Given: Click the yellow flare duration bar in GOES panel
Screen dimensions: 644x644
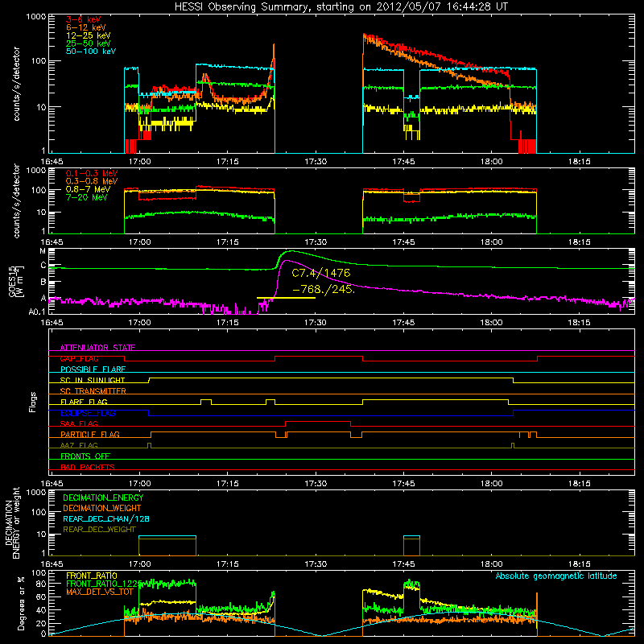Looking at the screenshot, I should (286, 298).
